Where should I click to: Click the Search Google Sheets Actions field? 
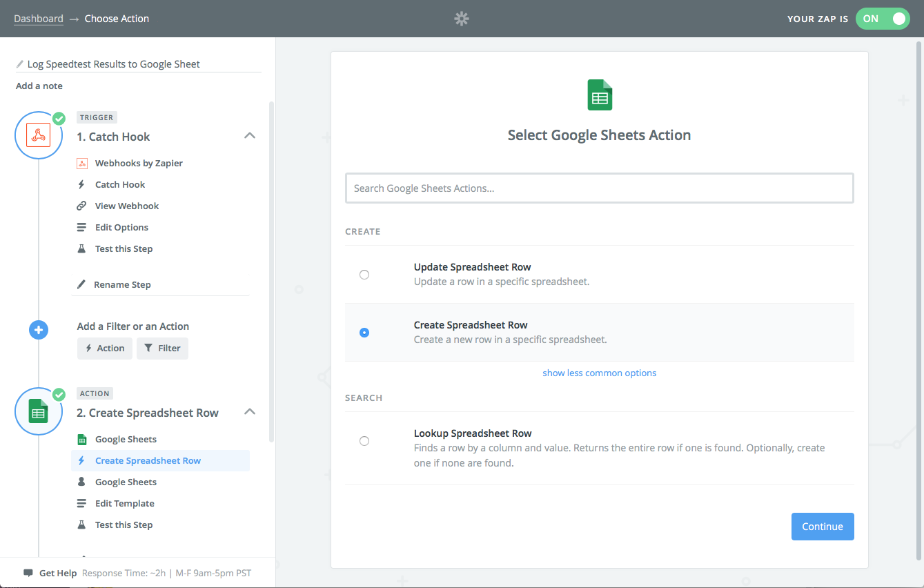click(x=600, y=188)
